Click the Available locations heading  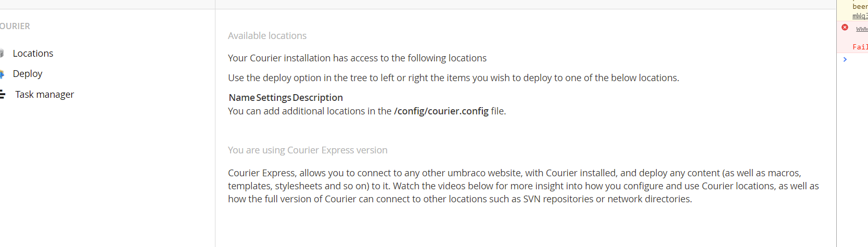(x=267, y=35)
